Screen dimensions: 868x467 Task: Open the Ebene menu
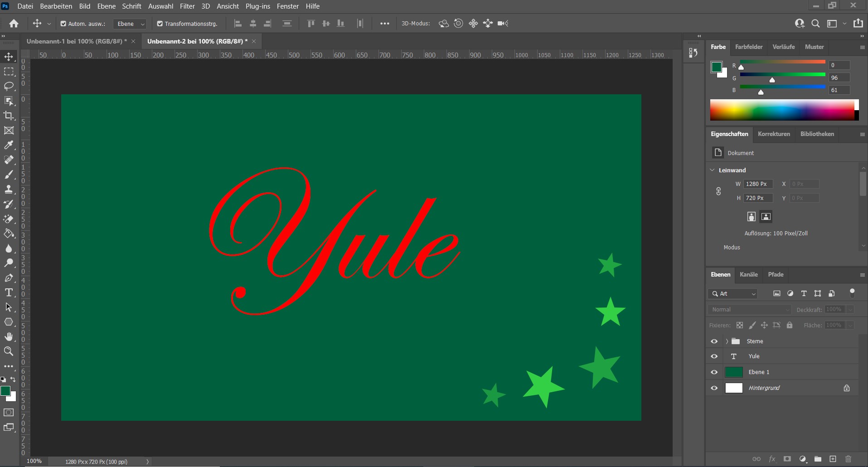click(107, 6)
